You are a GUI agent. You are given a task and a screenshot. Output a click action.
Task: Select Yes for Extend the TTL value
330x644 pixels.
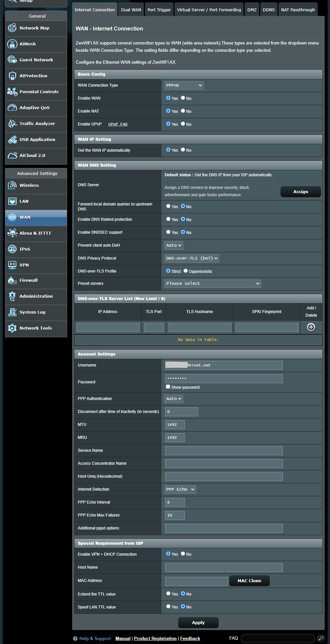[168, 594]
